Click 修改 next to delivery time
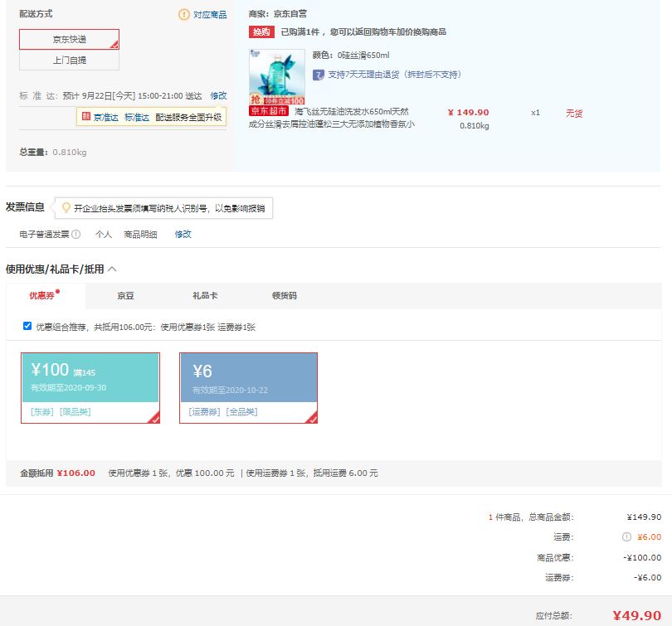The width and height of the screenshot is (672, 626). [x=218, y=96]
